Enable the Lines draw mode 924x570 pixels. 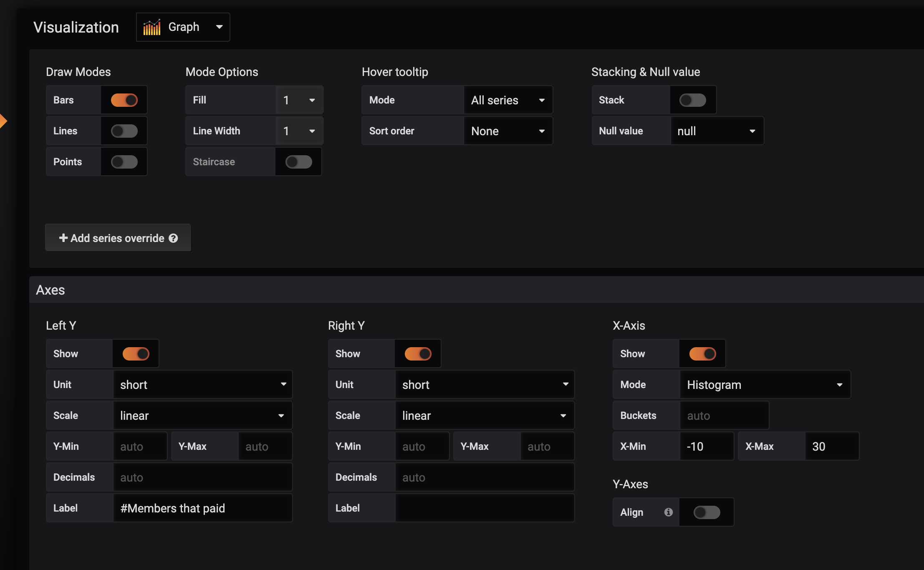coord(124,131)
